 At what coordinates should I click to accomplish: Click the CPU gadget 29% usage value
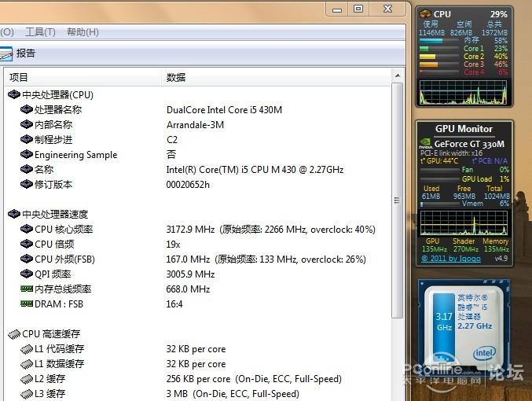tap(498, 14)
